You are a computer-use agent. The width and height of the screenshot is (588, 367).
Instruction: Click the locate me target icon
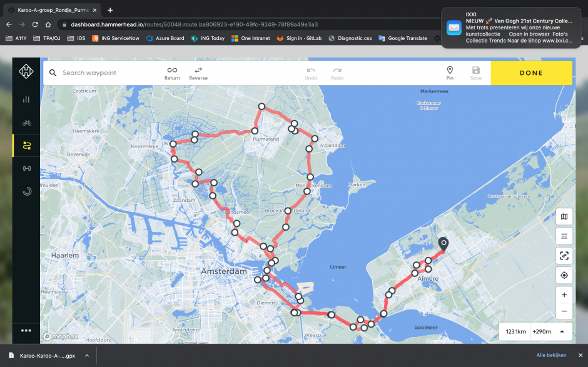pyautogui.click(x=564, y=275)
